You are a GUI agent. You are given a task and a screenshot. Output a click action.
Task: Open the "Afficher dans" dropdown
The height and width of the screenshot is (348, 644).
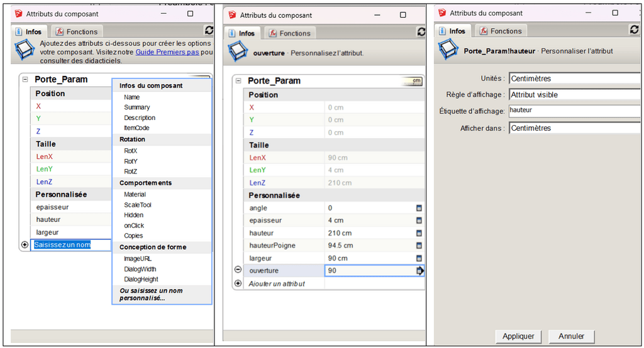575,128
